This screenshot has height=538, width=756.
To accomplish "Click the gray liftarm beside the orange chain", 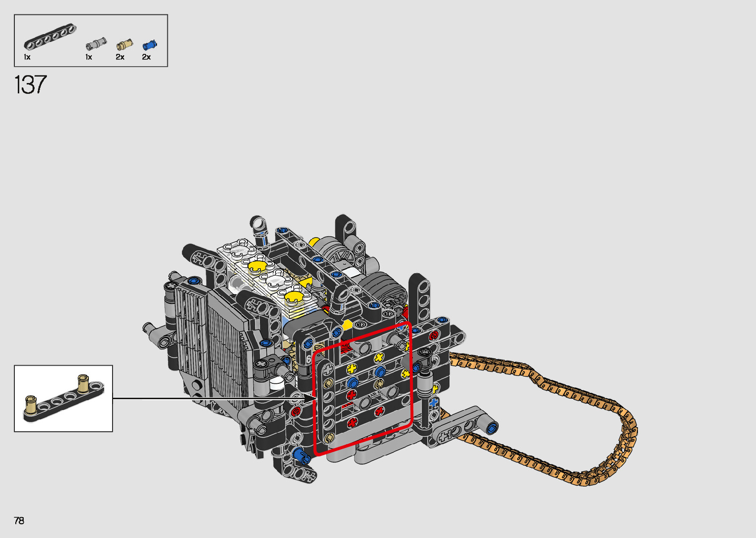I will point(463,424).
